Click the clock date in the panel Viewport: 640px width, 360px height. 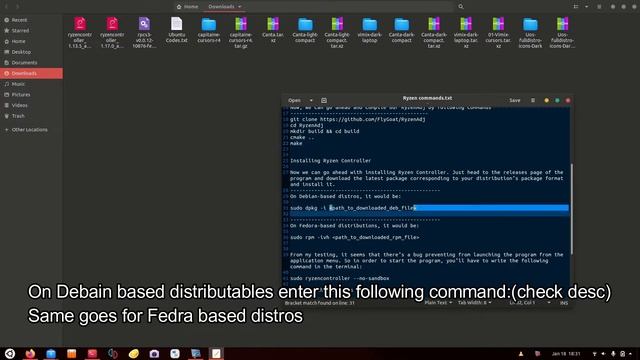[566, 354]
